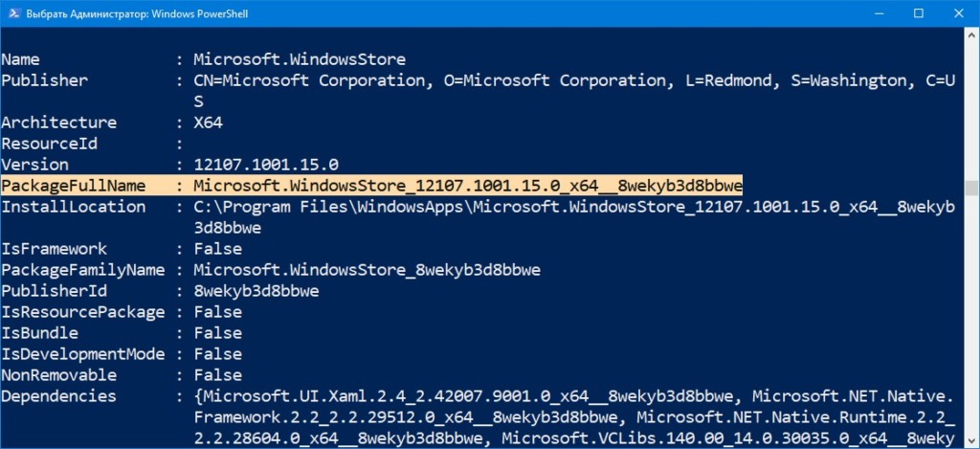Screen dimensions: 980x449
Task: Click the Dependencies label
Action: 59,396
